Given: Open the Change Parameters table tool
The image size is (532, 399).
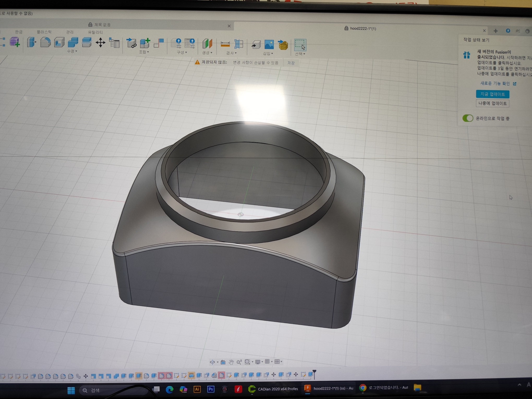Looking at the screenshot, I should (x=114, y=43).
